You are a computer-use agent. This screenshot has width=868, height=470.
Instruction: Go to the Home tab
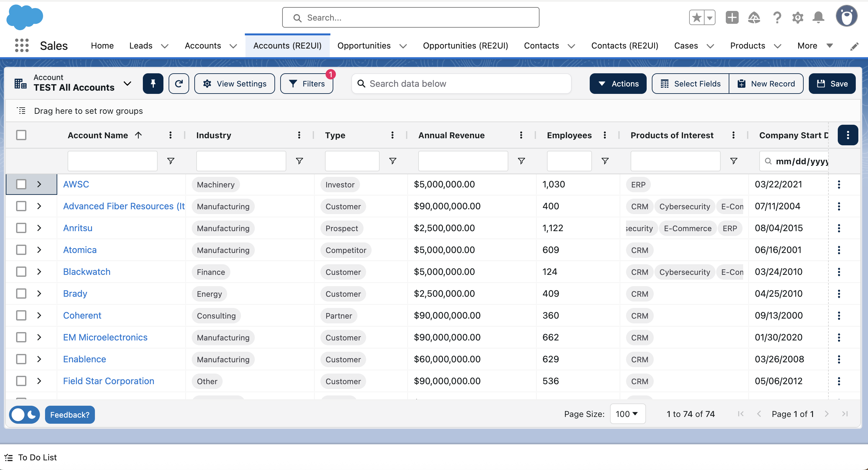[102, 46]
